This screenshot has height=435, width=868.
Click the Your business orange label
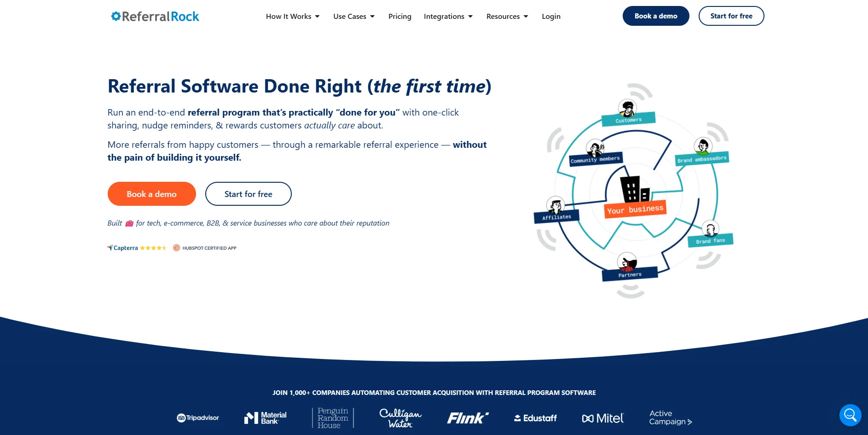click(635, 209)
